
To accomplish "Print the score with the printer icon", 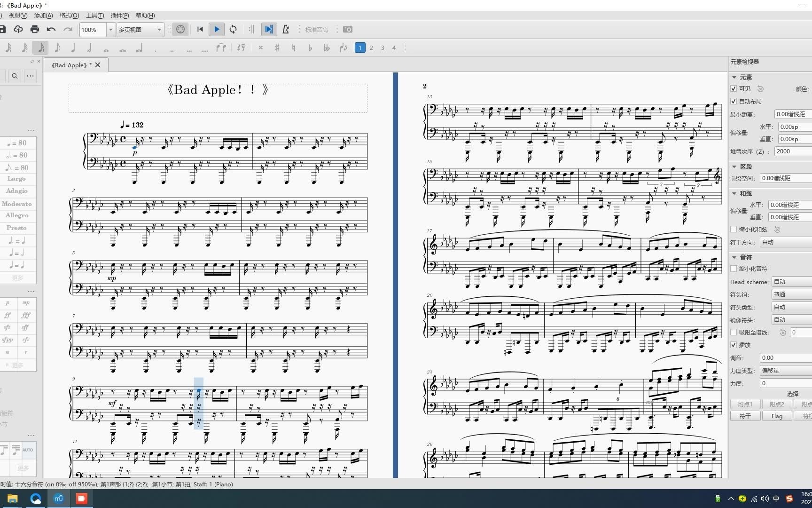I will (x=35, y=29).
